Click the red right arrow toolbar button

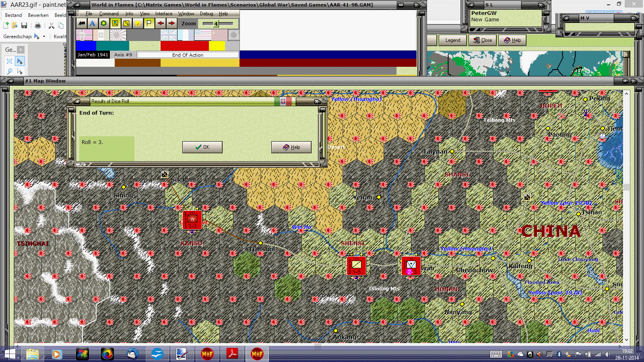tap(172, 23)
